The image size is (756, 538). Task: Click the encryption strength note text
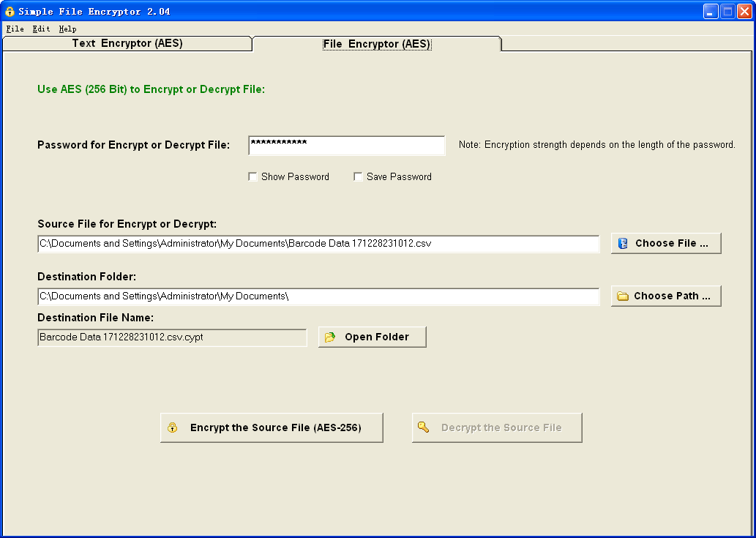(x=597, y=145)
